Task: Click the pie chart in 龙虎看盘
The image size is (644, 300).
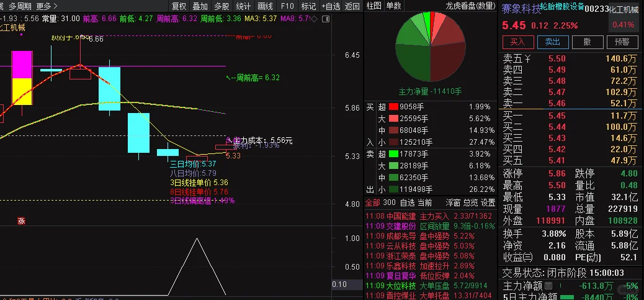Action: pos(430,47)
